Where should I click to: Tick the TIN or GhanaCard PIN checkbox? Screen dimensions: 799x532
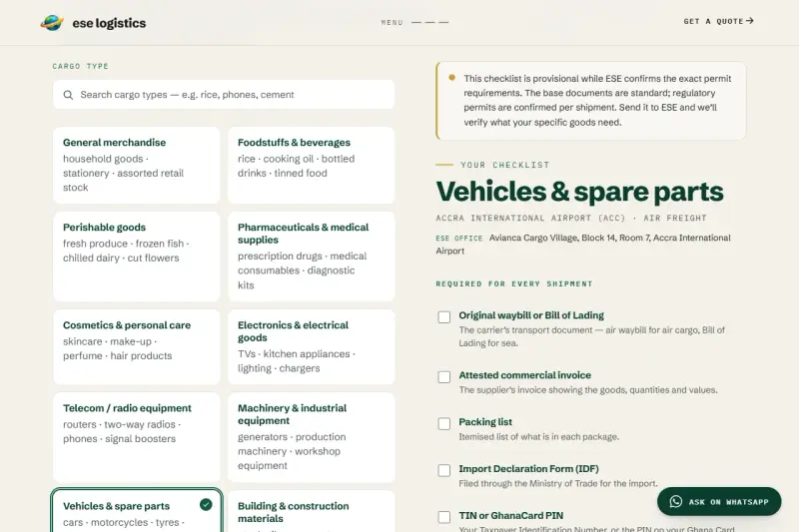click(x=444, y=517)
